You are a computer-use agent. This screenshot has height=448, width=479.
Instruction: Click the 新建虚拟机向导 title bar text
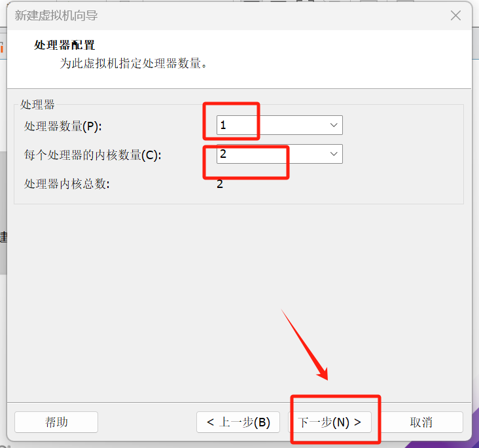(56, 15)
